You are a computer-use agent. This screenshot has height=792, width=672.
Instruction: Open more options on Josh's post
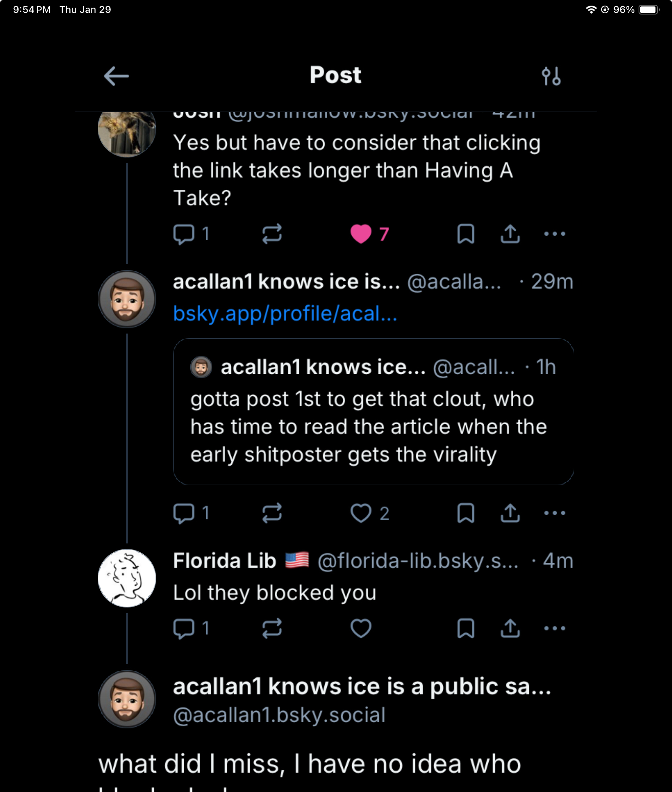(x=554, y=234)
